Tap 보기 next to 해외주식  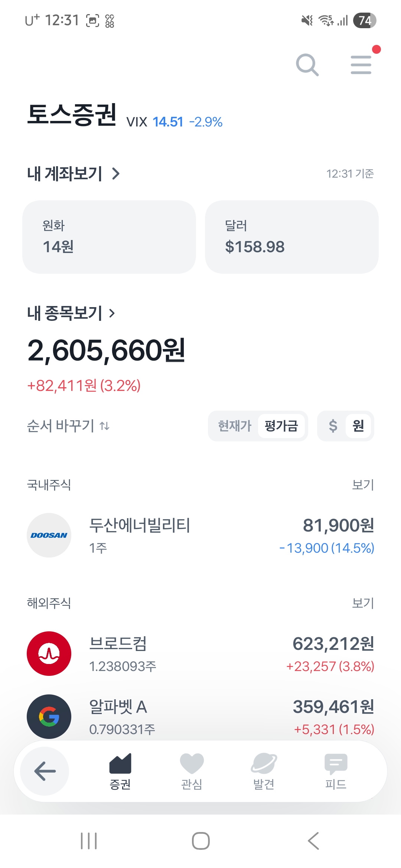(363, 603)
